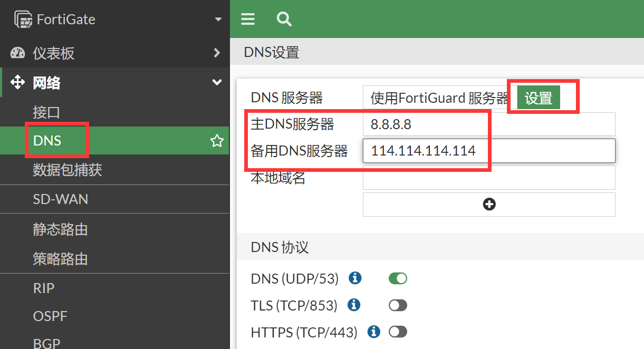Select 使用FortiGuard 服务器 option
Screen dimensions: 644x349
439,98
